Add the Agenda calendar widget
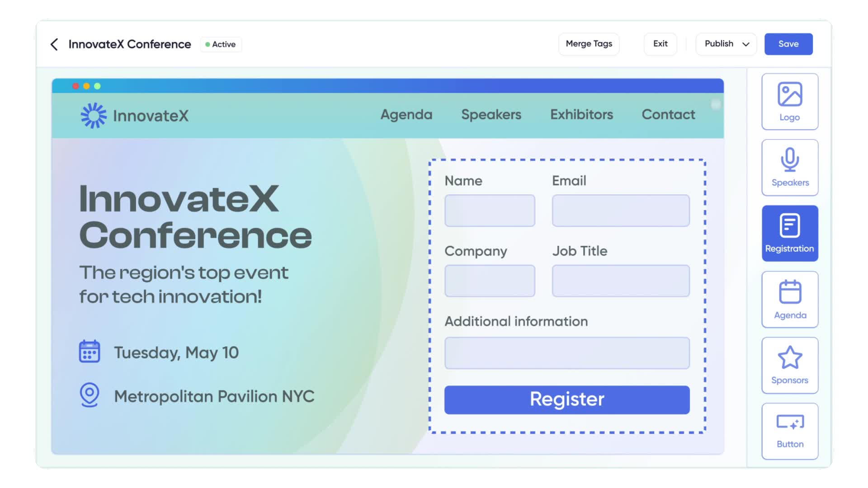 790,300
